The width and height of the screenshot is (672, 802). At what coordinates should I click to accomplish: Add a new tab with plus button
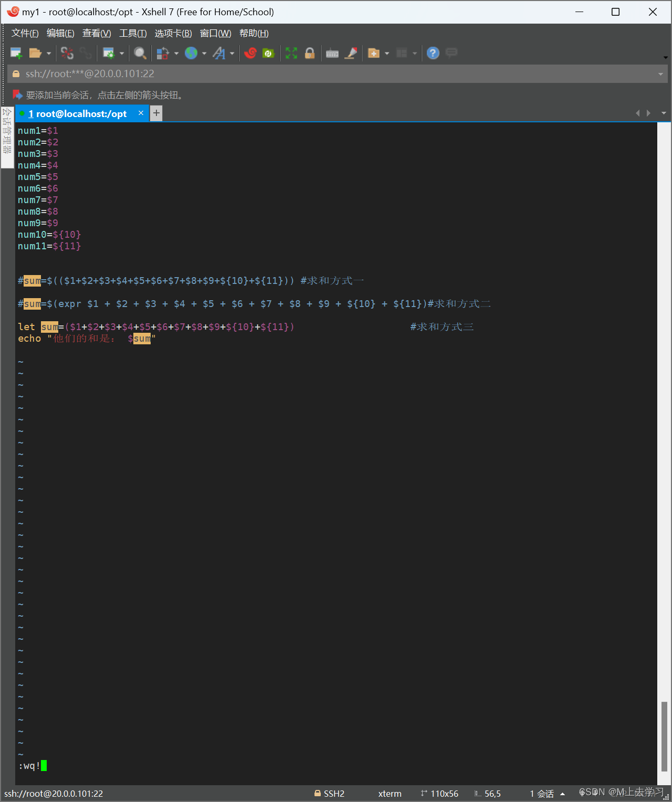(x=156, y=113)
